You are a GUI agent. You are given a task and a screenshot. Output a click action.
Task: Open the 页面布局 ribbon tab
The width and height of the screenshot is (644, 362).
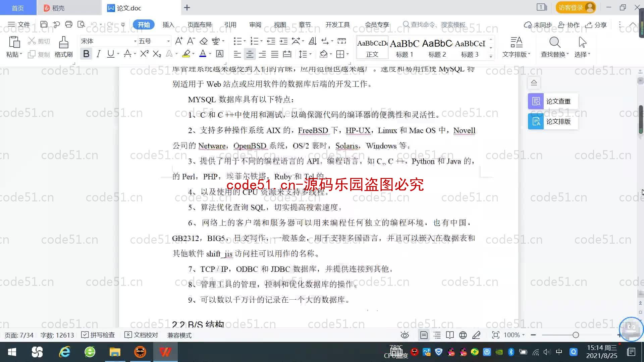point(200,24)
